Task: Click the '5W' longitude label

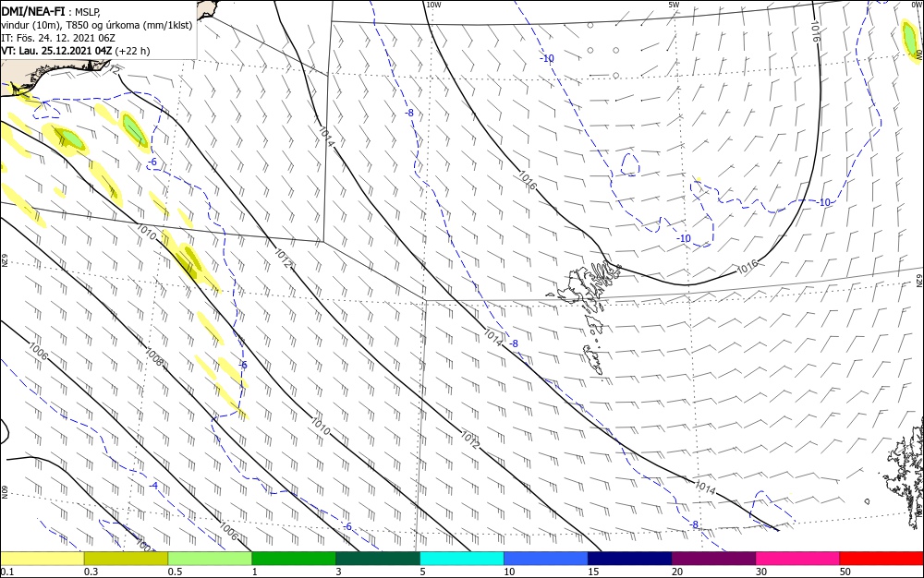Action: 674,5
